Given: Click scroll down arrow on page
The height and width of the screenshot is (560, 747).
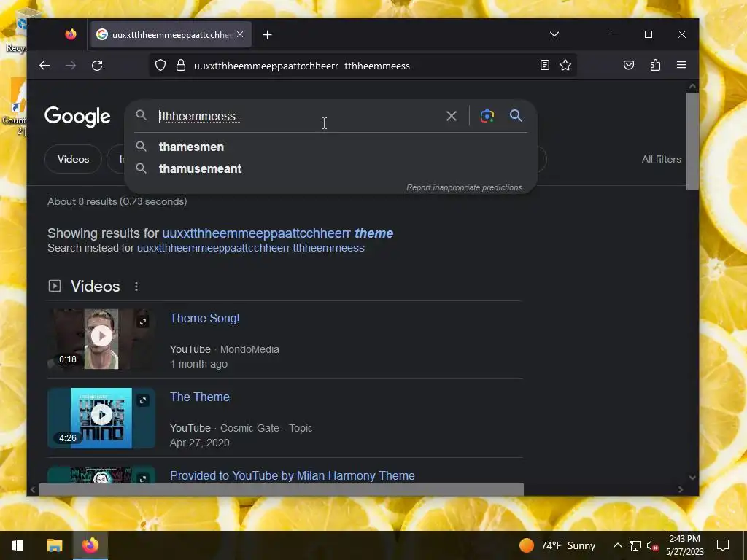Looking at the screenshot, I should (692, 477).
